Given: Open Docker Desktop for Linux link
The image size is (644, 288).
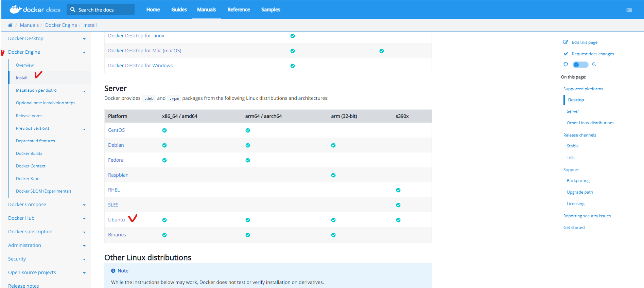Looking at the screenshot, I should (136, 36).
